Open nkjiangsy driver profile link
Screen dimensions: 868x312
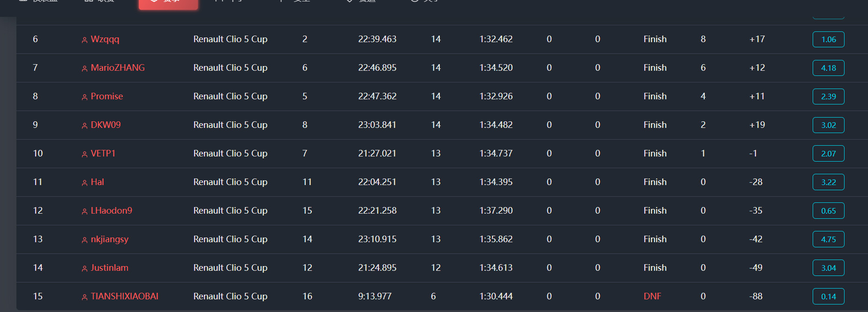click(x=109, y=239)
